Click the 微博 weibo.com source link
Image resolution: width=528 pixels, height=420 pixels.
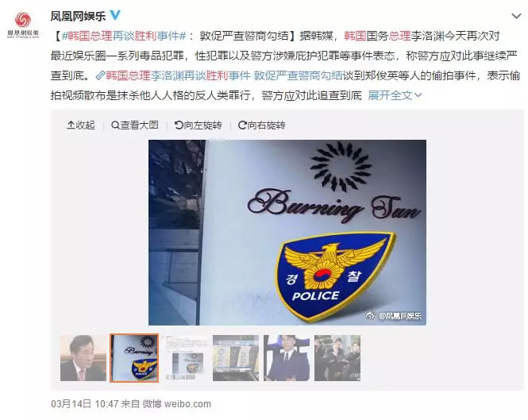pyautogui.click(x=177, y=403)
